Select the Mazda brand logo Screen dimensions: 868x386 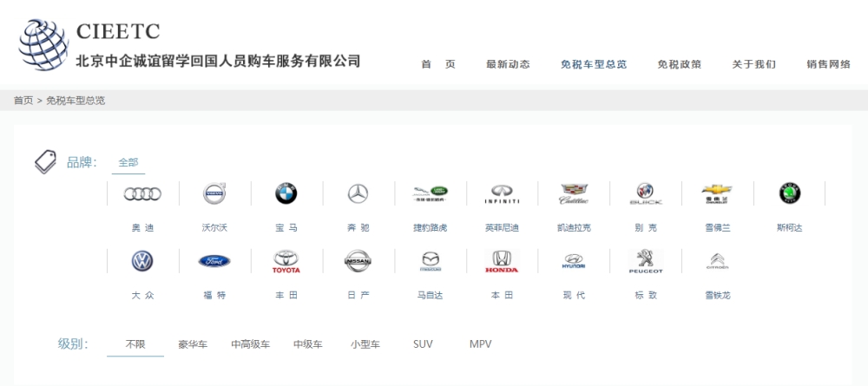pyautogui.click(x=431, y=262)
